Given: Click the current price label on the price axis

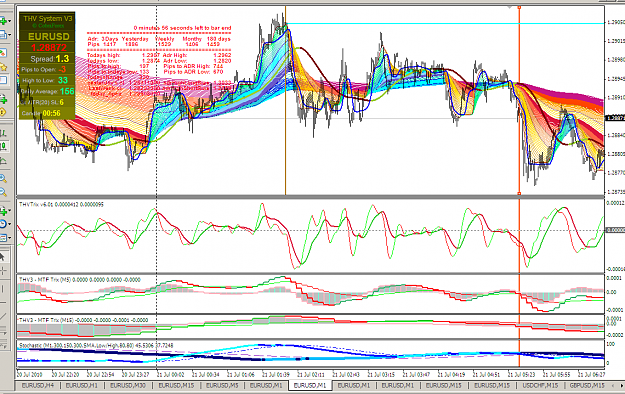Looking at the screenshot, I should [x=615, y=118].
